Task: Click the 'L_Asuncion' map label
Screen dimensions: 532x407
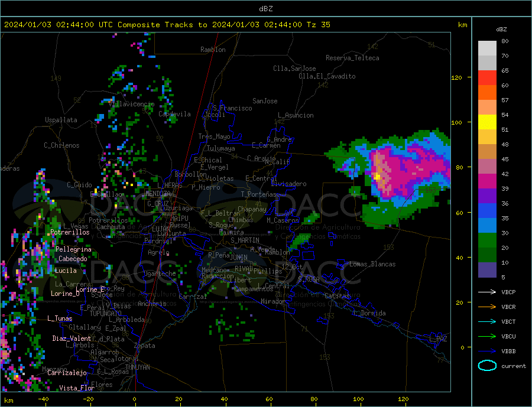Action: click(296, 115)
